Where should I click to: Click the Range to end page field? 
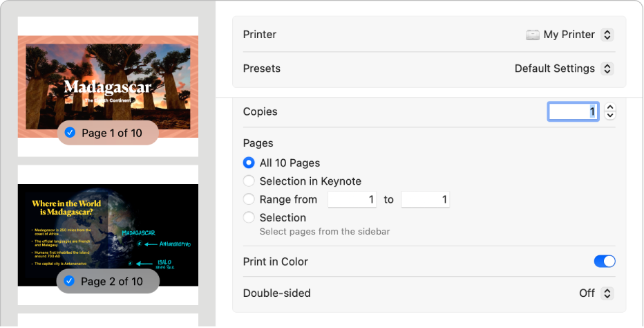tap(425, 199)
